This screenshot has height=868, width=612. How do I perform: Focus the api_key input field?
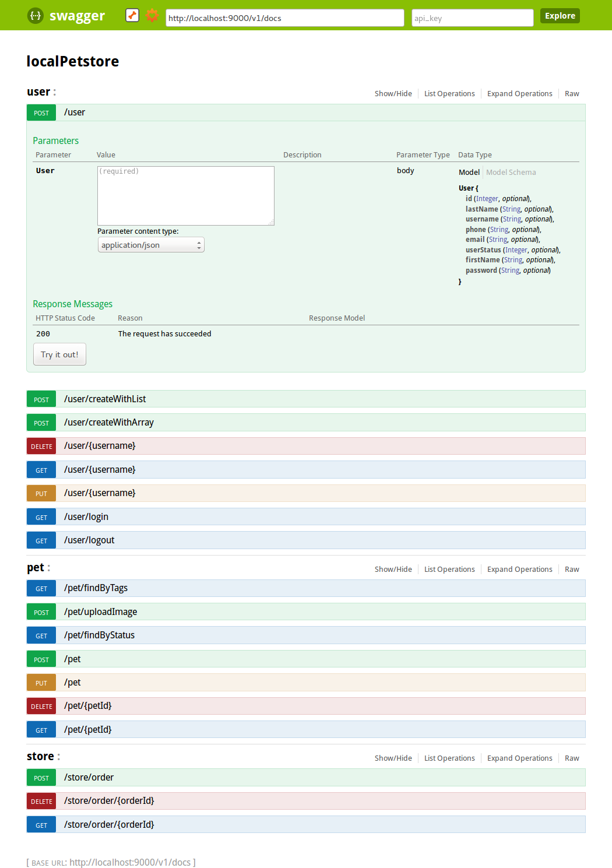pos(472,18)
